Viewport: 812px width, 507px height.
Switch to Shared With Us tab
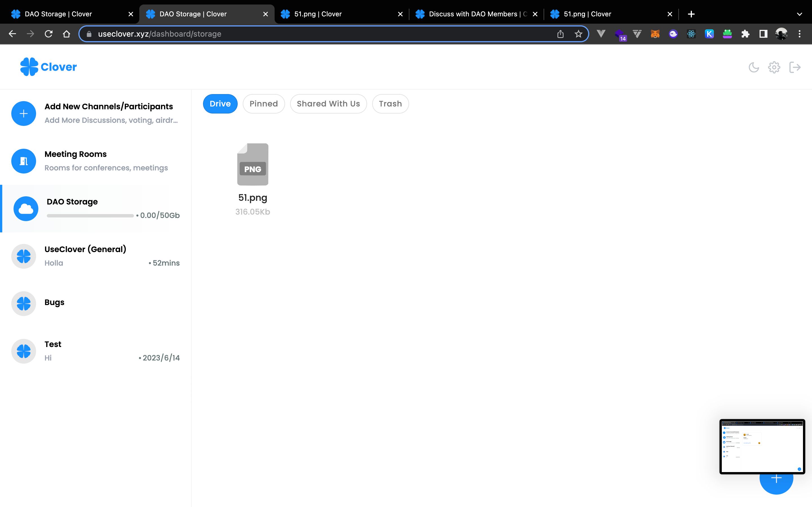(x=328, y=103)
